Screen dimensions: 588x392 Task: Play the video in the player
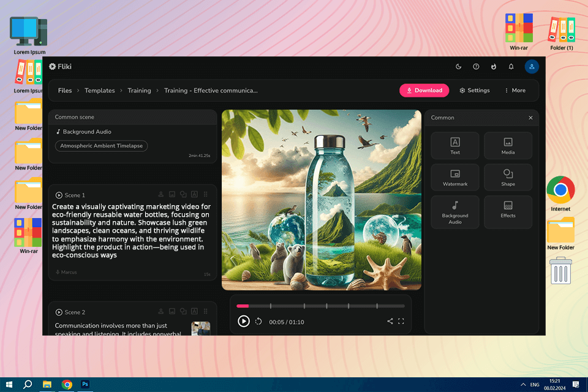[243, 322]
